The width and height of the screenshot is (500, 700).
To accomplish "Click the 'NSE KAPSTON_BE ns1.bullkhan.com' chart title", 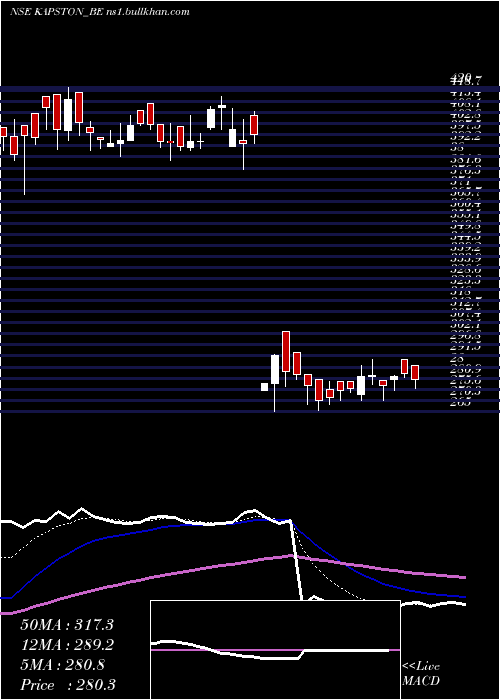I will [x=100, y=12].
